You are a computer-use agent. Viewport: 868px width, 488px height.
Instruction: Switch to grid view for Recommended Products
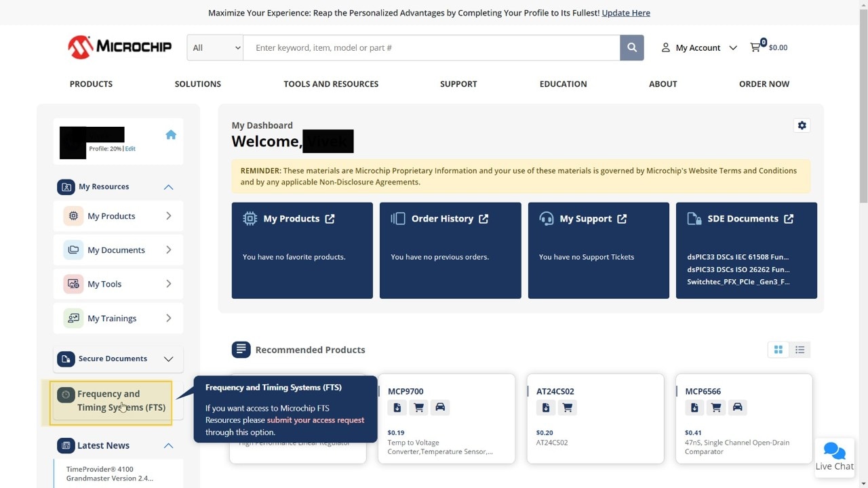point(778,349)
